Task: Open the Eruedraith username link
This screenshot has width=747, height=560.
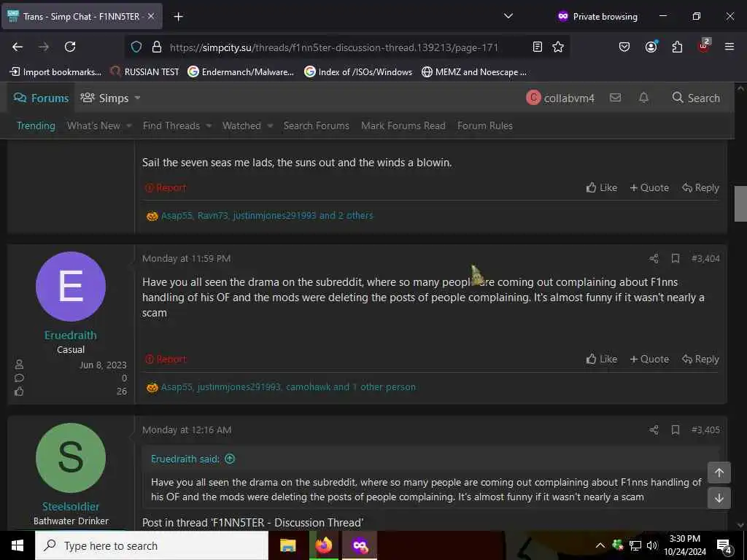Action: coord(71,335)
